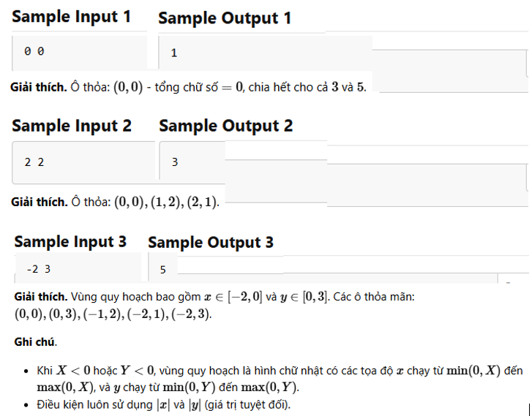The height and width of the screenshot is (416, 532).
Task: Click the Sample Output 3 heading
Action: click(211, 243)
